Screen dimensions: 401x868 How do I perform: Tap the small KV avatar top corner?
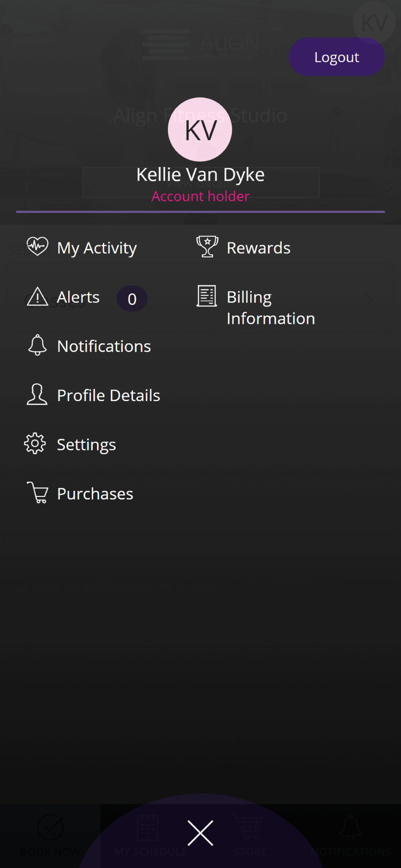373,23
